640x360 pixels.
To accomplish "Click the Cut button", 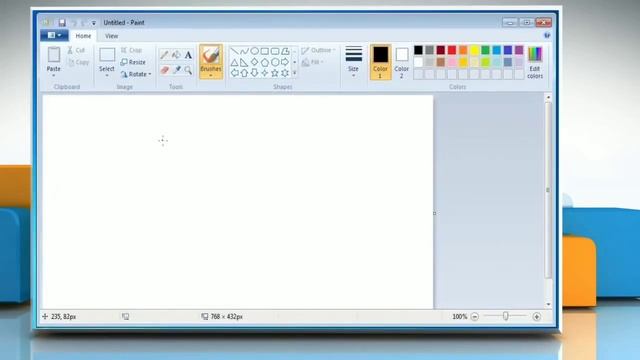I will tap(76, 50).
